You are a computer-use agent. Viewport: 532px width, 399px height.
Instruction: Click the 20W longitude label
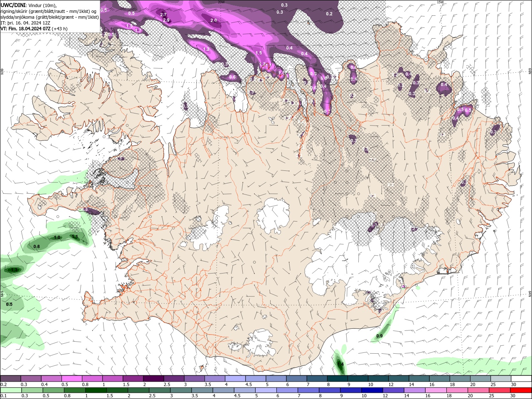[221, 2]
